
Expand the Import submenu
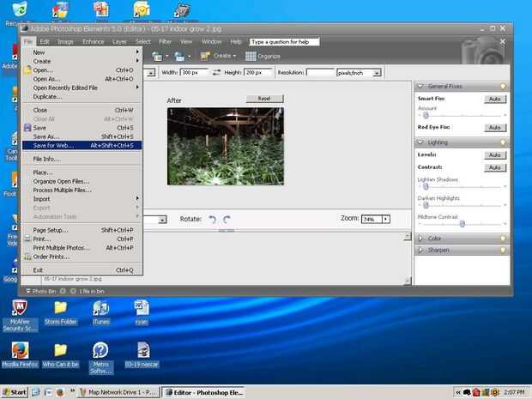82,199
